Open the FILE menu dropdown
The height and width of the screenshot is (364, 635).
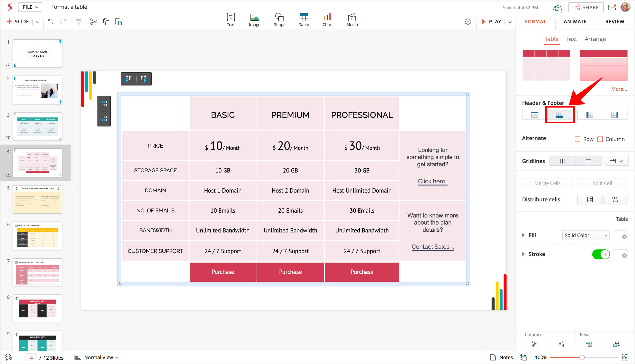pyautogui.click(x=30, y=7)
